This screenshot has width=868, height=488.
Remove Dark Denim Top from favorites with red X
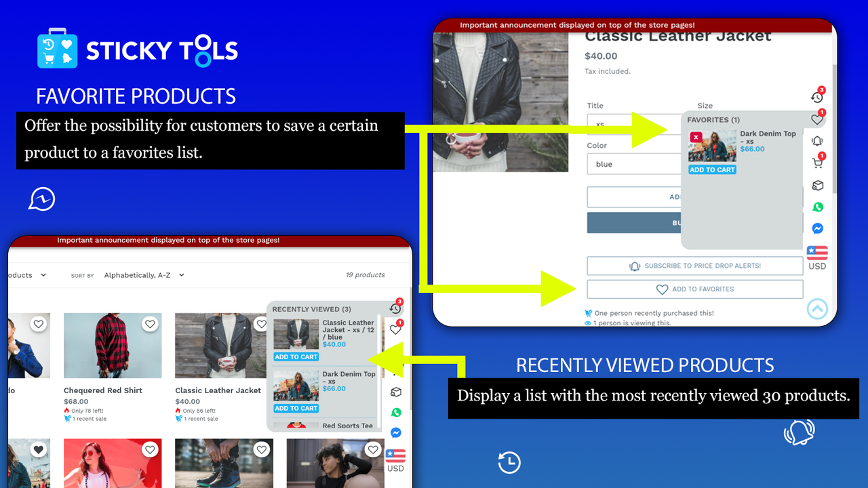[x=696, y=137]
